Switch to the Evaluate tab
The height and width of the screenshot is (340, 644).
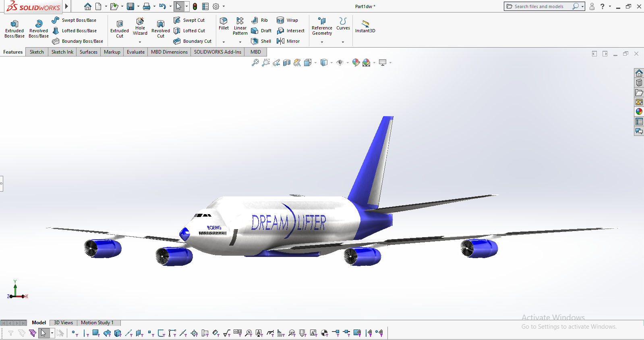point(136,52)
